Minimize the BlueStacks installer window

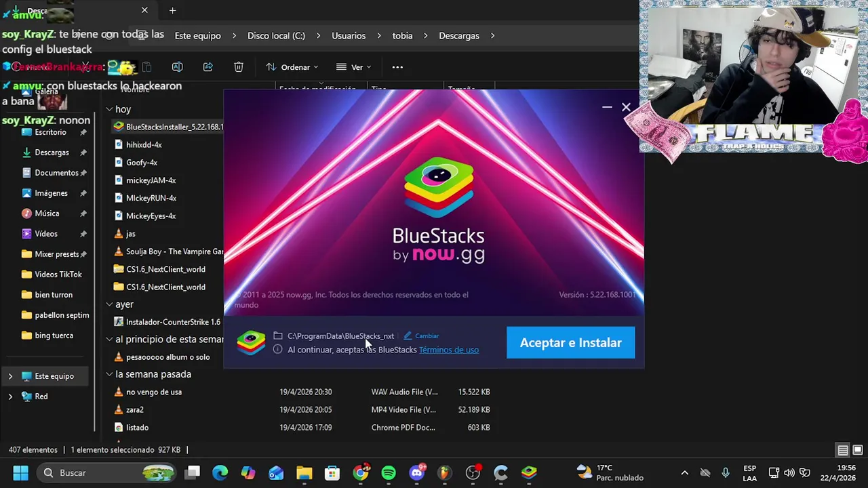607,107
